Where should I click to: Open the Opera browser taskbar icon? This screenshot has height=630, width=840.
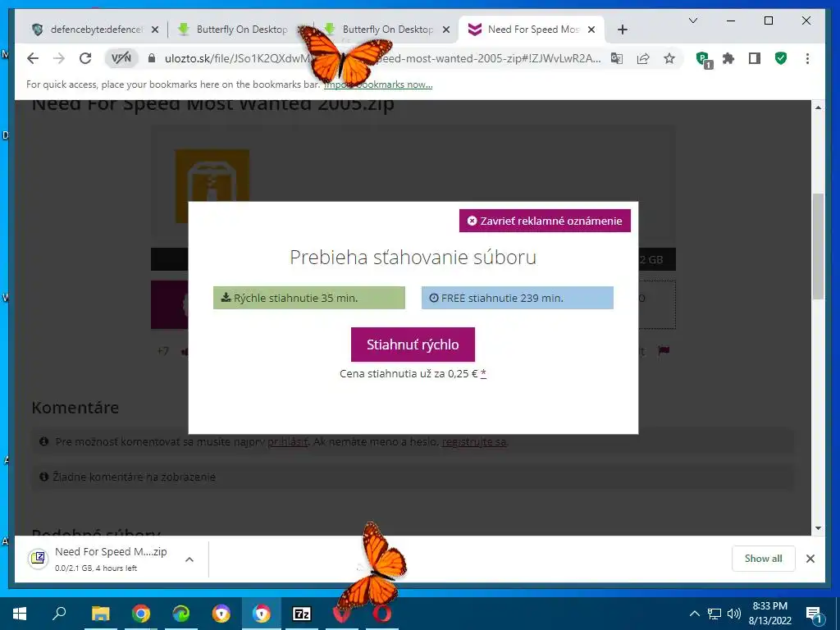tap(381, 614)
